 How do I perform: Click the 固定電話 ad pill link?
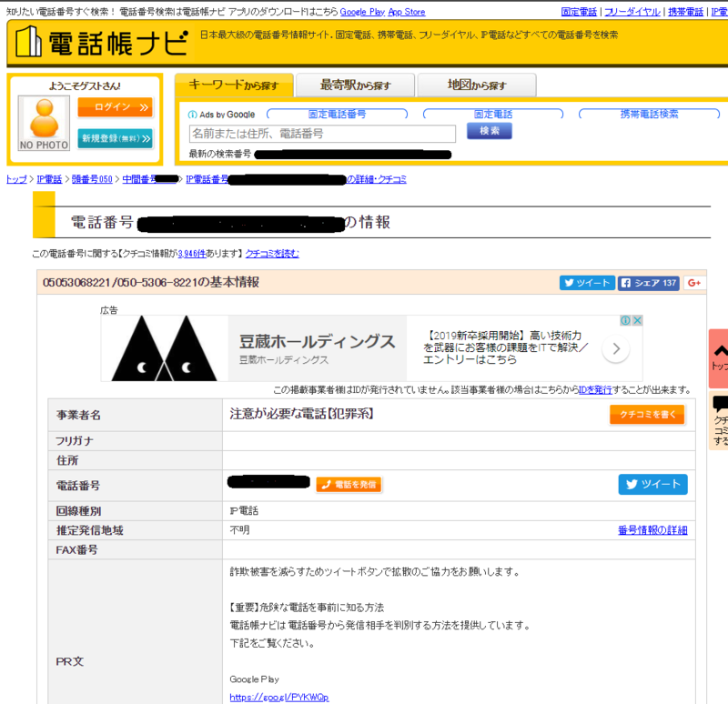[493, 115]
